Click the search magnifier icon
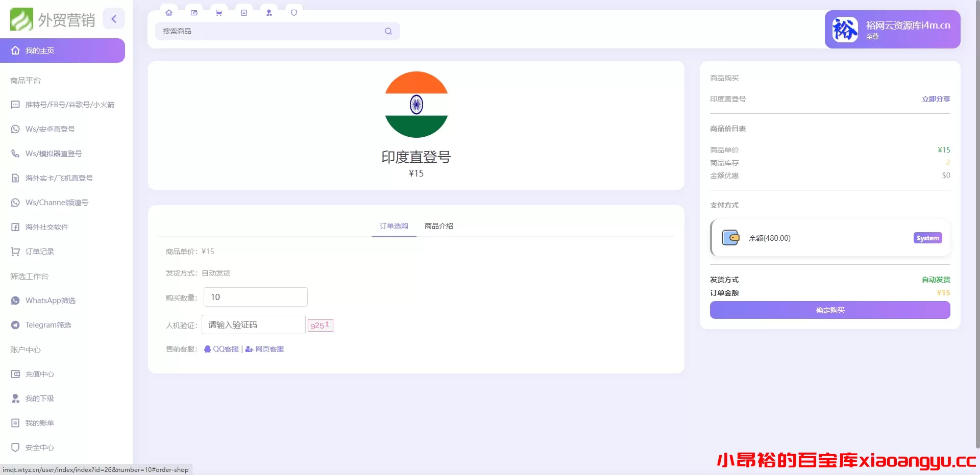This screenshot has height=475, width=980. pyautogui.click(x=388, y=31)
